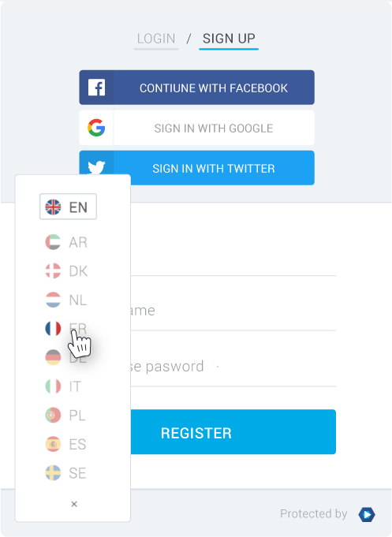Continue with Facebook button
This screenshot has width=392, height=537.
tap(196, 88)
